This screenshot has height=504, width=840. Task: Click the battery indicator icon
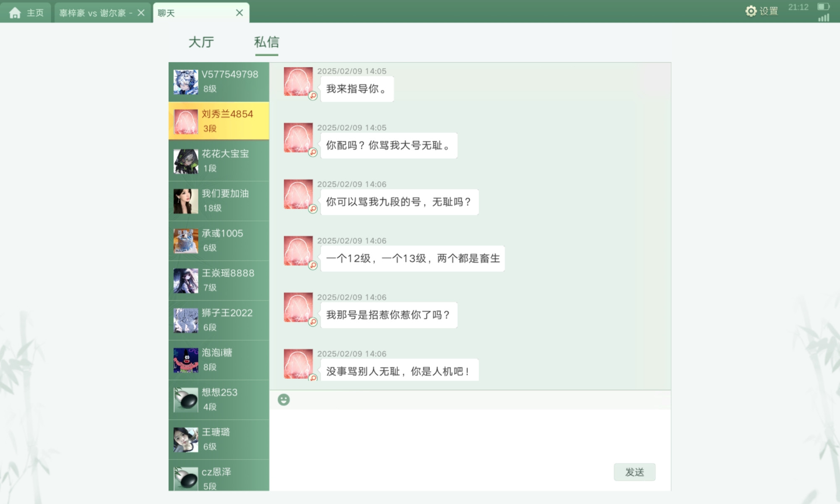point(823,7)
